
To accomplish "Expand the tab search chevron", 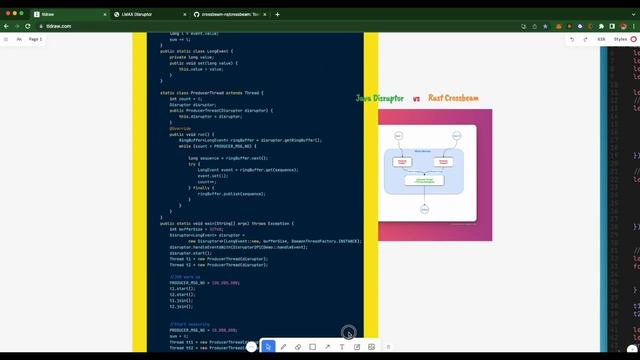I will coord(633,14).
